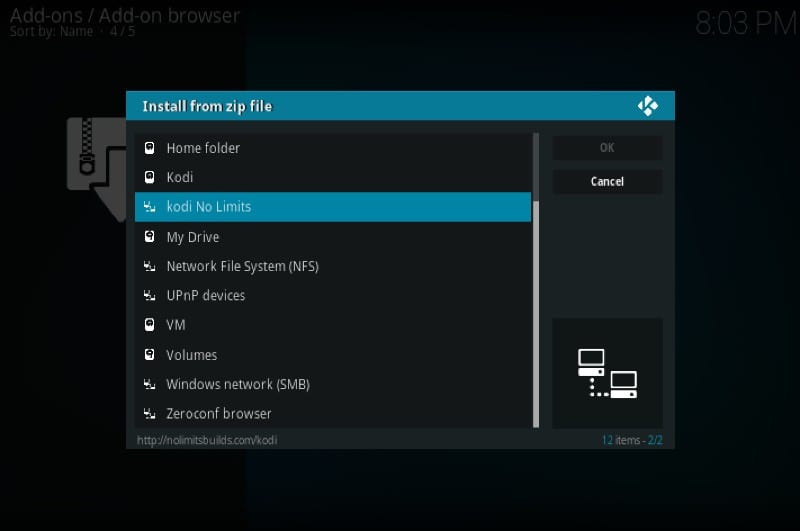Click the drive icon next to VM
Screen dimensions: 800x531
(x=149, y=325)
